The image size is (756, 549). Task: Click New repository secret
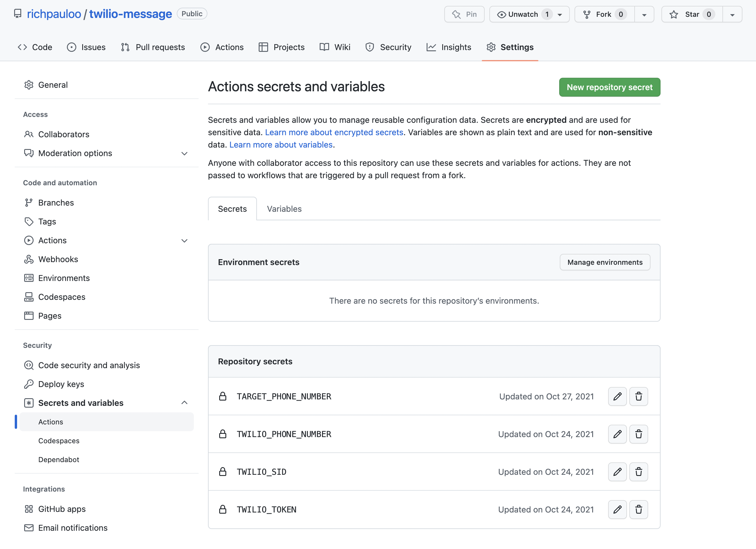pyautogui.click(x=609, y=87)
